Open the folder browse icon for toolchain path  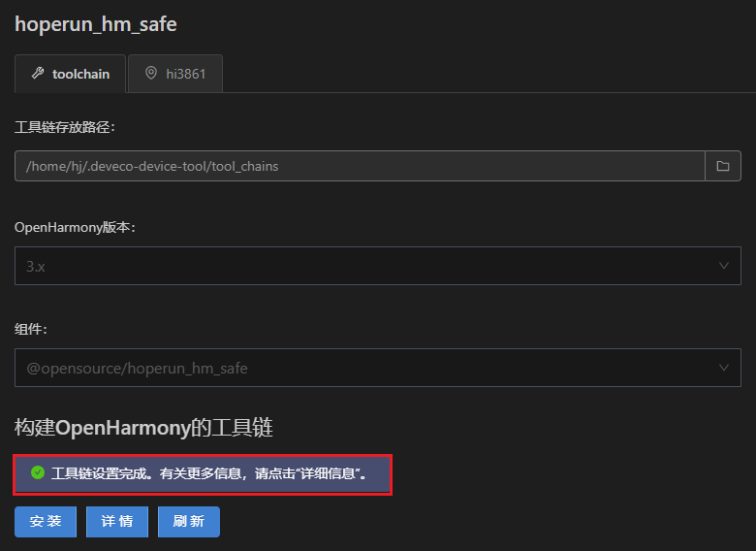coord(723,166)
